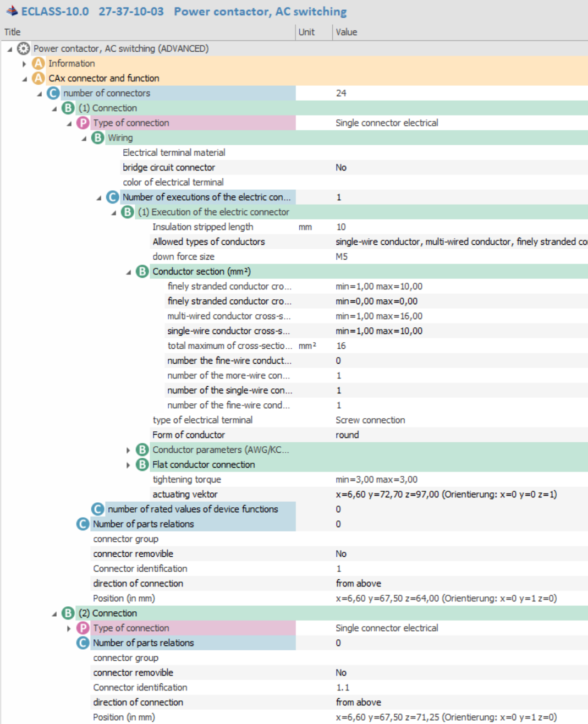The height and width of the screenshot is (724, 588).
Task: Click the blue C icon for number of connectors
Action: pos(53,93)
